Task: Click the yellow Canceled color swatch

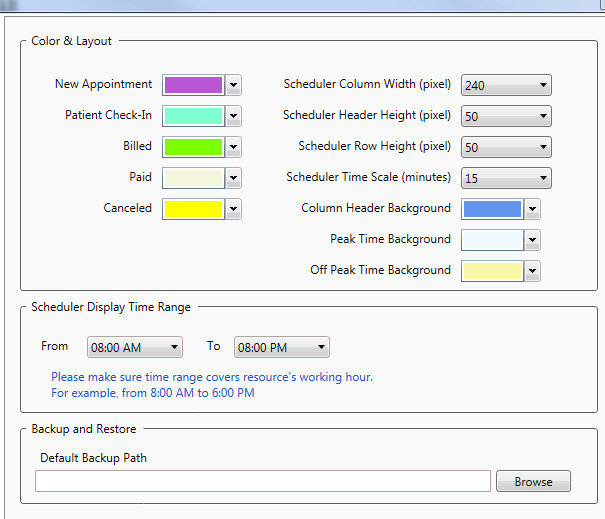Action: [x=193, y=209]
